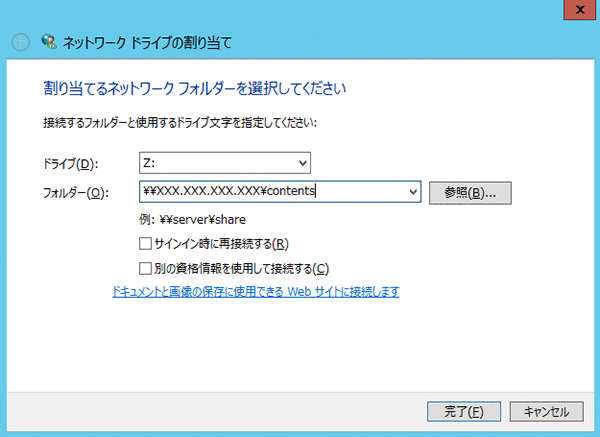Click the キャンセル button
600x437 pixels.
click(546, 412)
